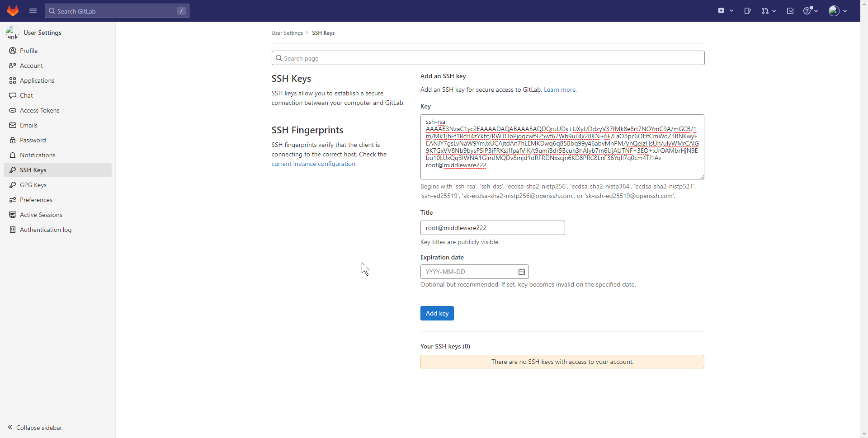
Task: Focus the Search GitLab box
Action: [117, 11]
